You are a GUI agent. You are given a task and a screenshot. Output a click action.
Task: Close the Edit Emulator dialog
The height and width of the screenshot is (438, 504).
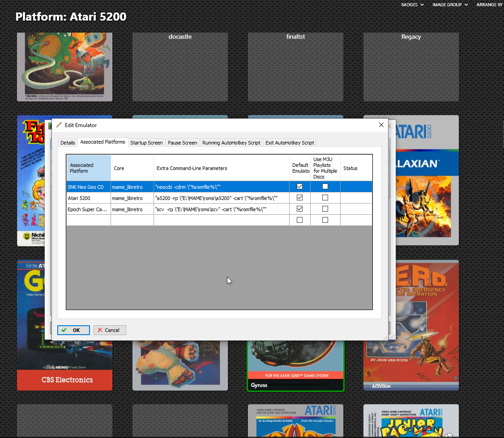point(381,125)
